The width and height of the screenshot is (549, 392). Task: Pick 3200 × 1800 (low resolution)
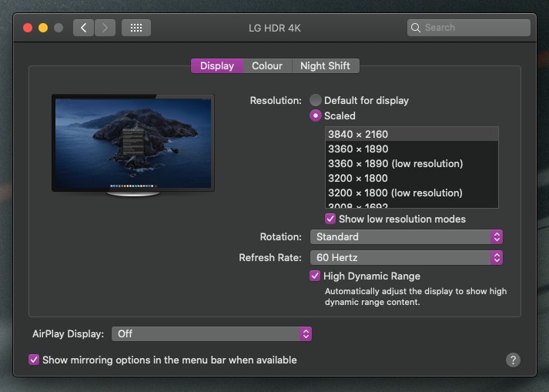412,193
